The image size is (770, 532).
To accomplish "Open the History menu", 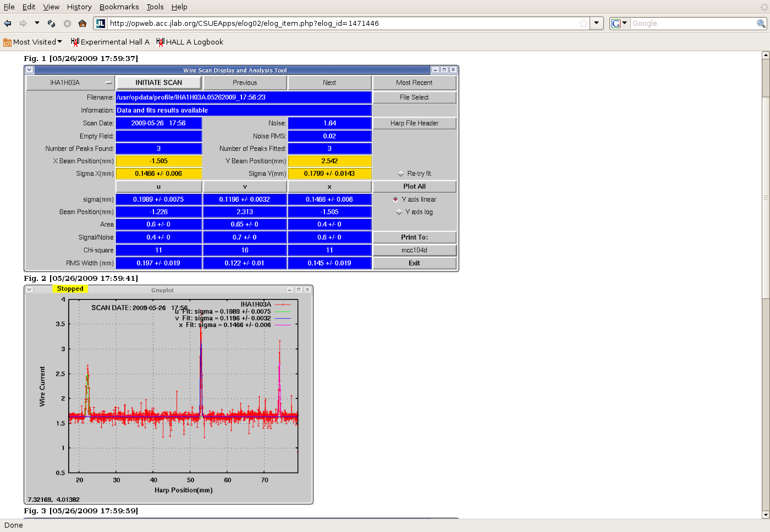I will click(x=79, y=7).
